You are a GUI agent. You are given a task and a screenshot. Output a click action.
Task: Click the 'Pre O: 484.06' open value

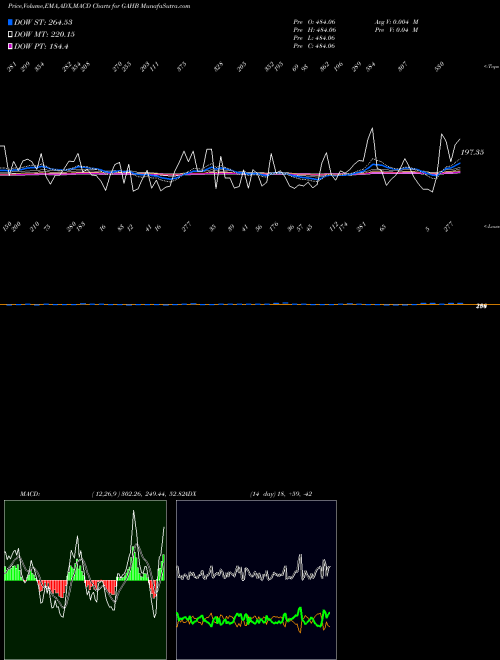tap(314, 22)
